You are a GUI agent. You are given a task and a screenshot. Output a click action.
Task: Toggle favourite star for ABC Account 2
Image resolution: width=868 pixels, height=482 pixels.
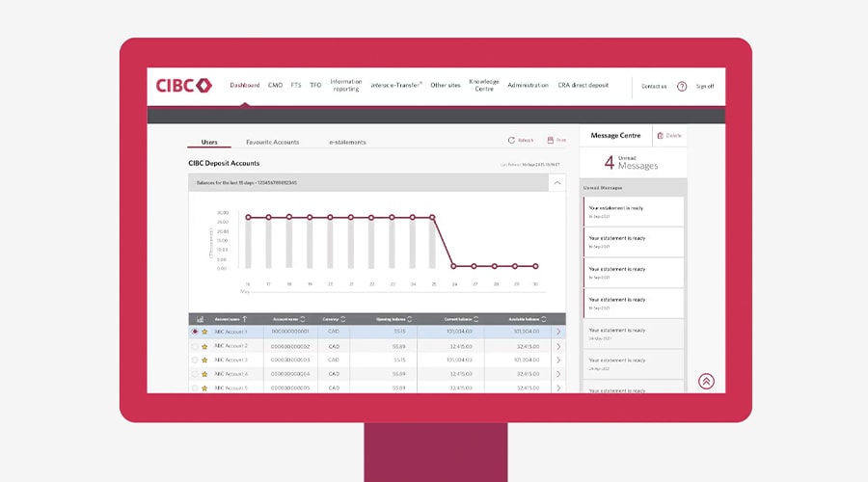pos(204,346)
